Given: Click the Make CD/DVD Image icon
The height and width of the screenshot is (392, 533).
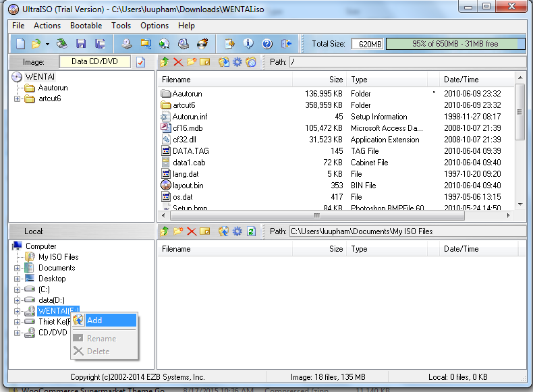Looking at the screenshot, I should [x=127, y=44].
